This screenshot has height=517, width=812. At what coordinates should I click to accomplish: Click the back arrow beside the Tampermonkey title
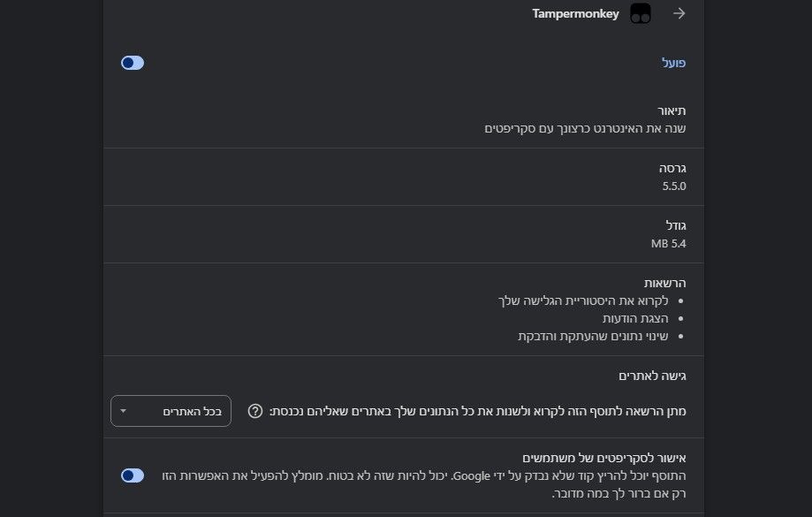coord(679,13)
